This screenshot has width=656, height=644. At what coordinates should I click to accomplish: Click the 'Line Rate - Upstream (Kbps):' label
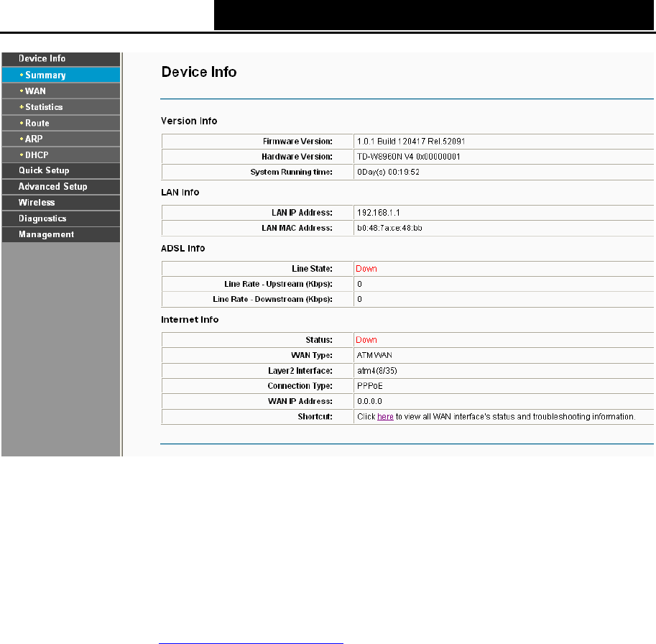click(x=278, y=284)
